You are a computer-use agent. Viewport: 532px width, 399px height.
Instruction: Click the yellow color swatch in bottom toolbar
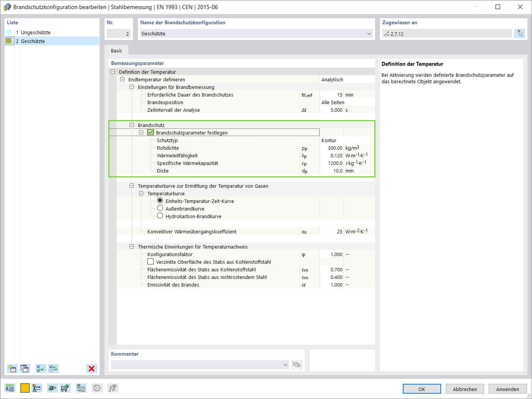click(25, 388)
